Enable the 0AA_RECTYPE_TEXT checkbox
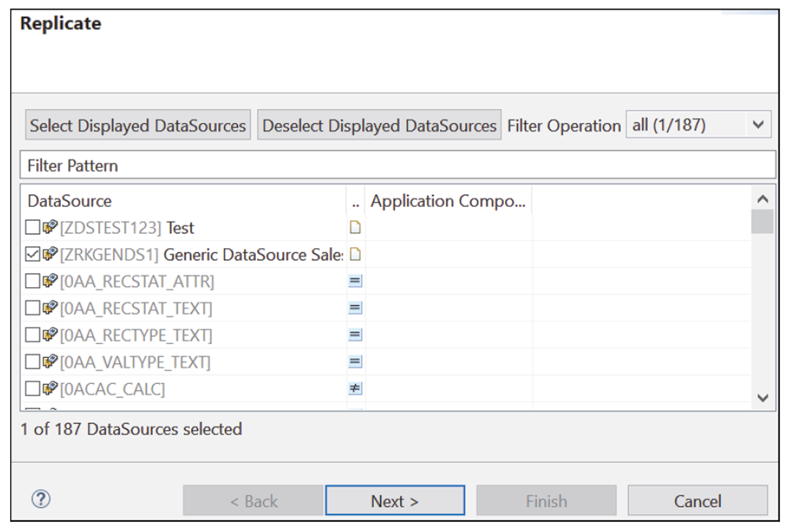The width and height of the screenshot is (791, 532). [x=34, y=335]
